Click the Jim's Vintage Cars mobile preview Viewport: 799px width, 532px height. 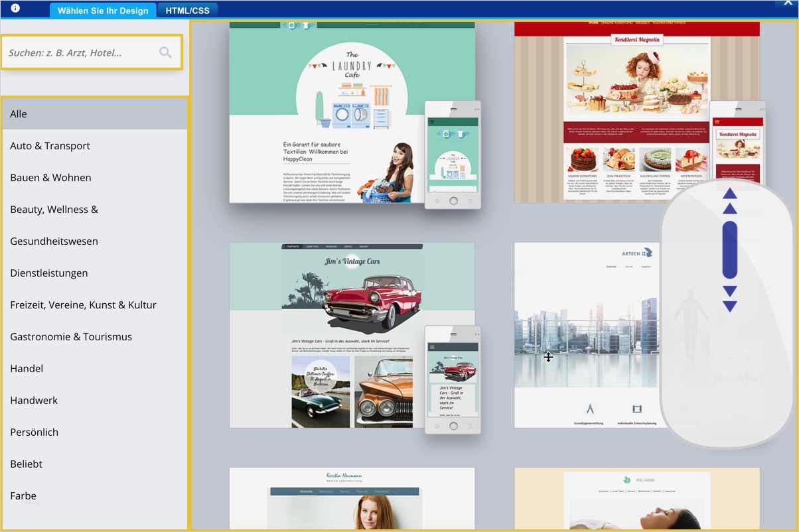(453, 379)
